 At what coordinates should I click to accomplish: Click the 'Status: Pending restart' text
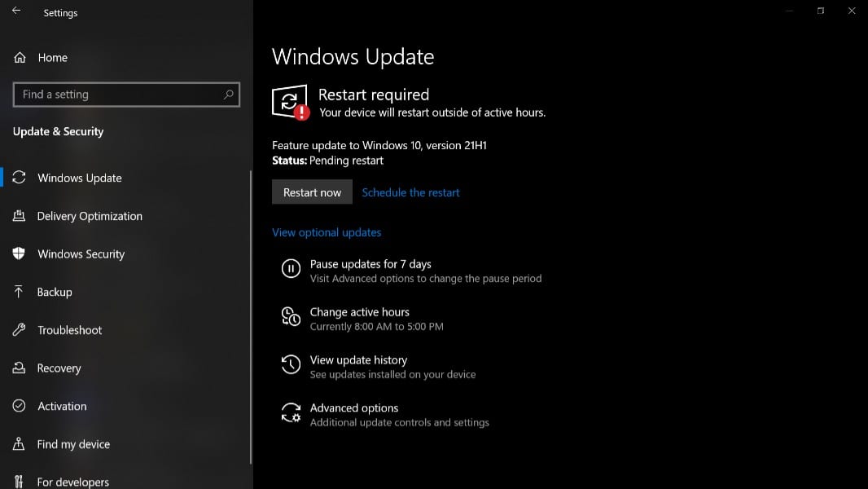coord(327,161)
